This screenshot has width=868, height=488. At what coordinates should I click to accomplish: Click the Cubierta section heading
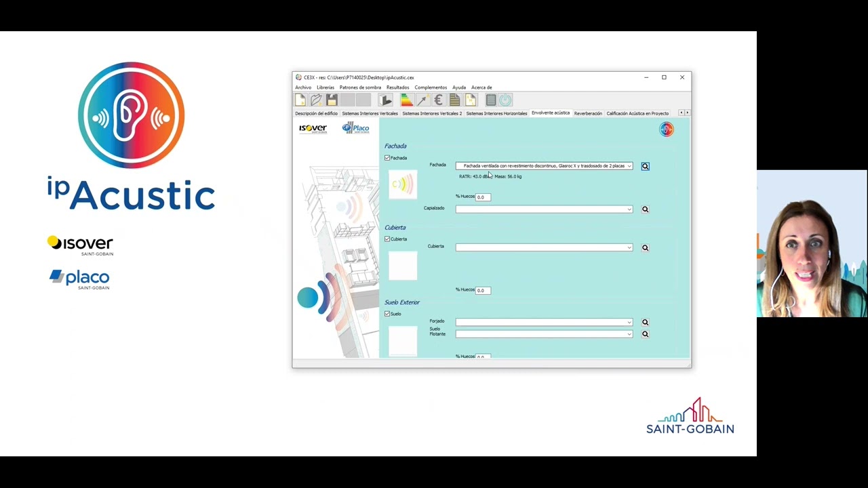click(395, 228)
